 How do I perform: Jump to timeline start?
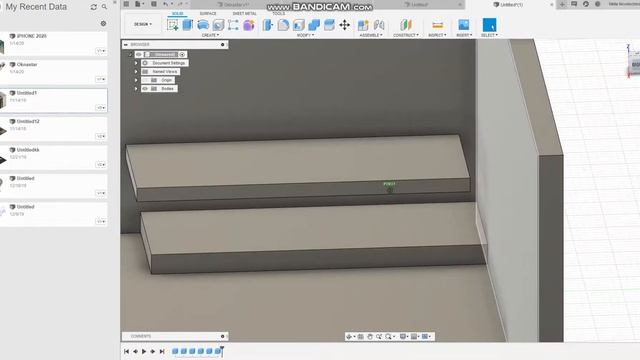127,351
